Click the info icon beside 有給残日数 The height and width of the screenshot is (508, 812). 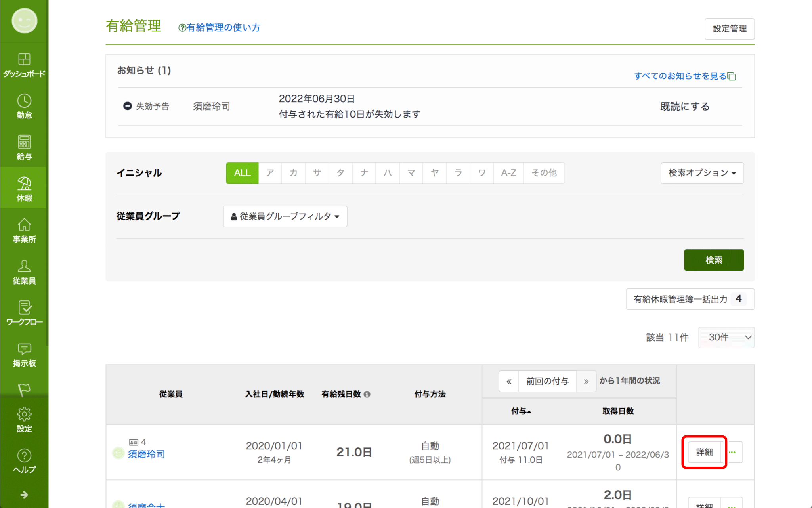click(x=367, y=394)
